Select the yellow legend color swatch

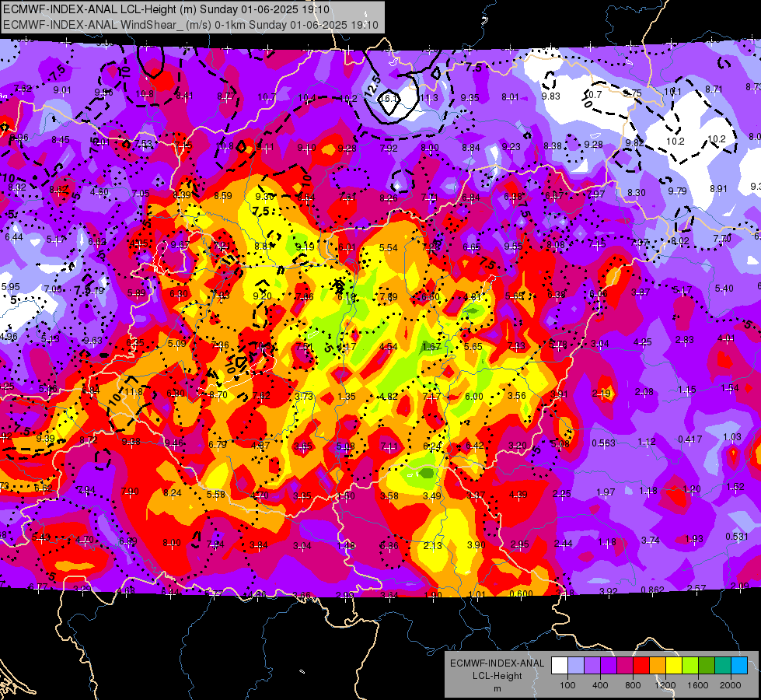[674, 666]
